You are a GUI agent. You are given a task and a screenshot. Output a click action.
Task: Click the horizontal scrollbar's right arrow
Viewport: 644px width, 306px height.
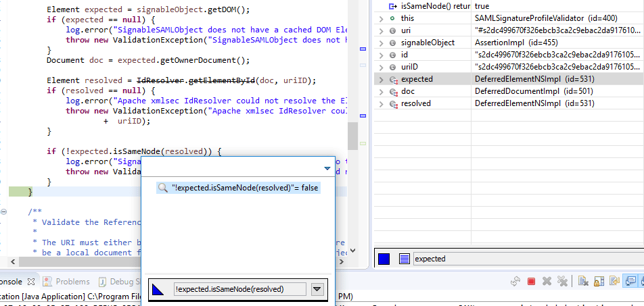[340, 261]
